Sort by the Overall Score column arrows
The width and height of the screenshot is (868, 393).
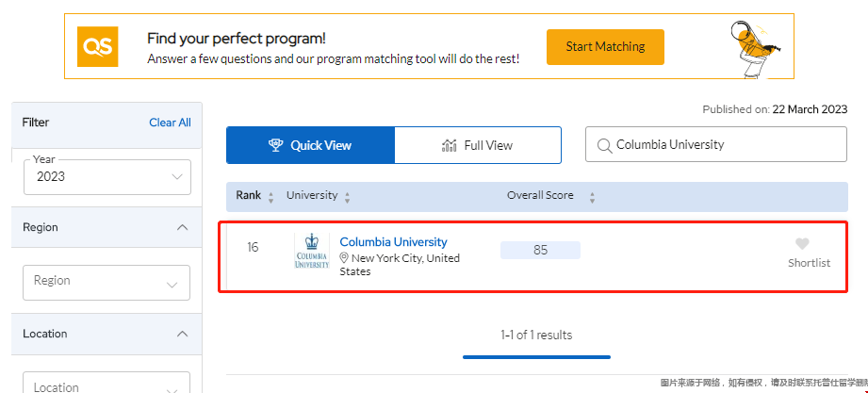click(x=592, y=198)
